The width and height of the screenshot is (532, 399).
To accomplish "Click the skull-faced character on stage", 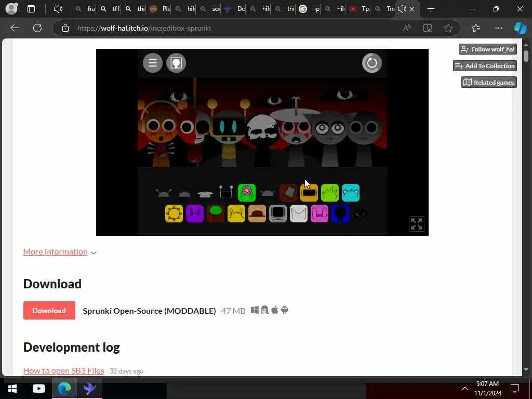I will [261, 139].
